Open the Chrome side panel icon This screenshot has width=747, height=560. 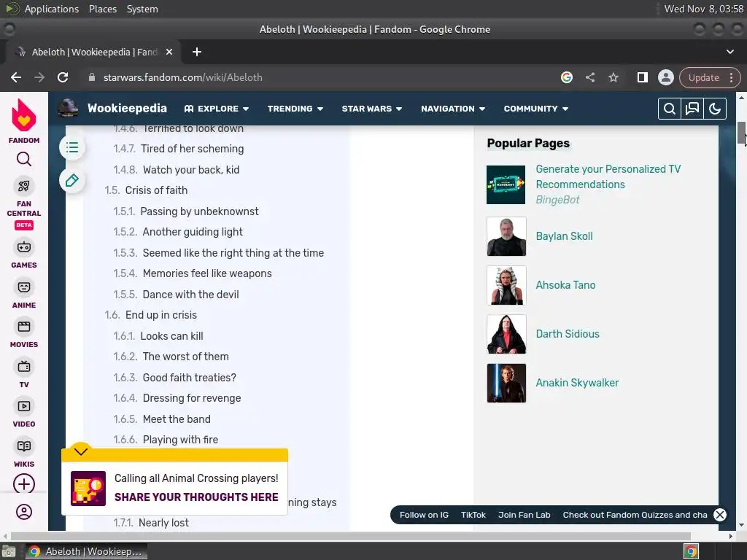coord(642,77)
